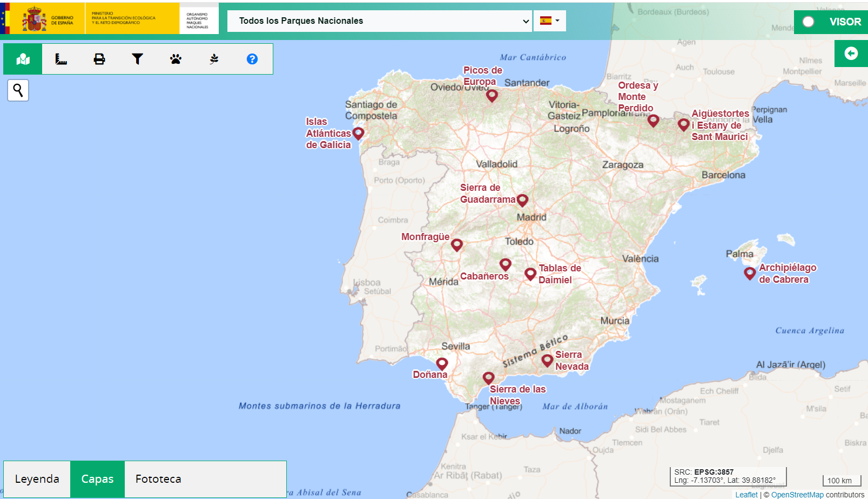Switch to the Fototeca tab

(158, 479)
